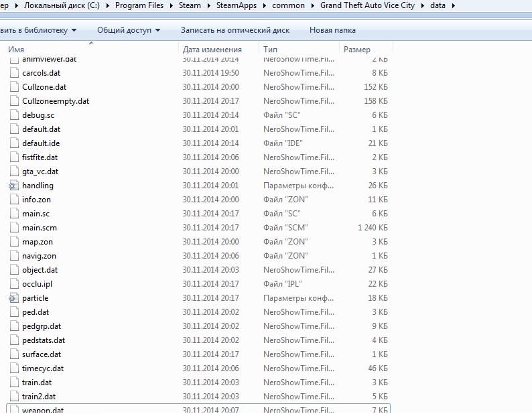Click the main.sc file icon

click(x=14, y=214)
